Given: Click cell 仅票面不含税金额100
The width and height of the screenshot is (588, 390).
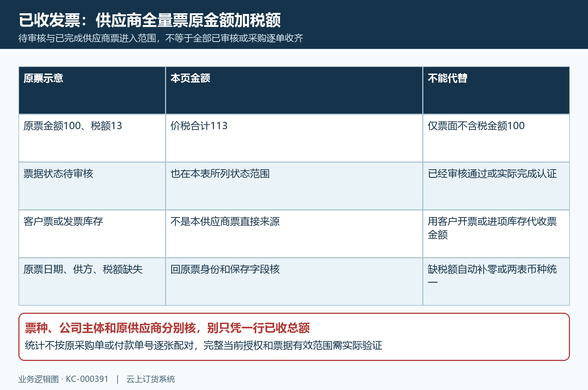Looking at the screenshot, I should click(x=496, y=138).
